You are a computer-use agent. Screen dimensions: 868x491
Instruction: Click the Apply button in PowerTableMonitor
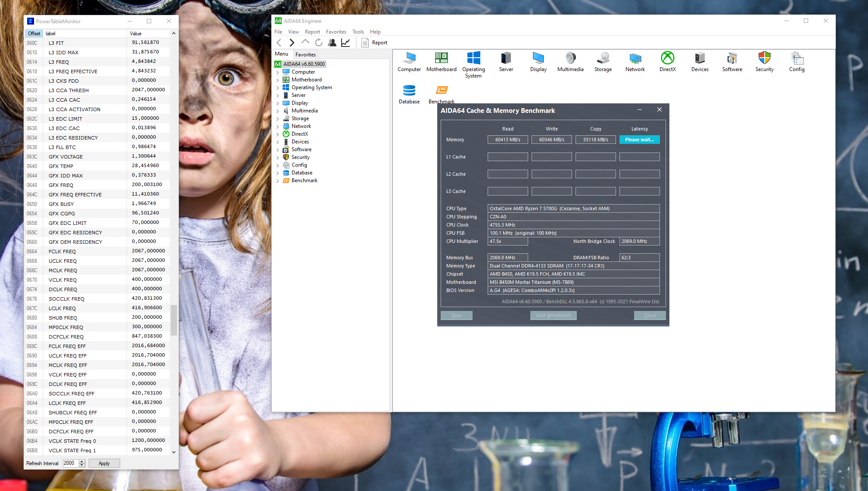point(104,463)
